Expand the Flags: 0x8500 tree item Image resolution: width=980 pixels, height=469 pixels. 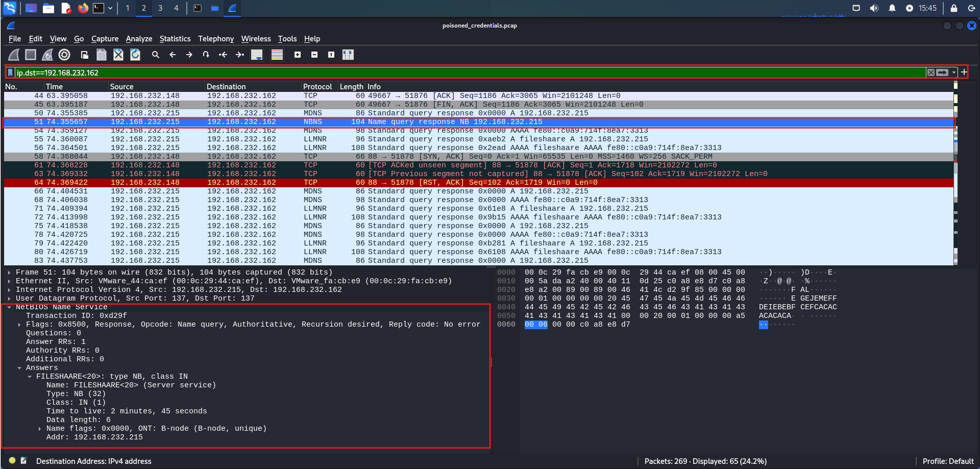pos(19,325)
